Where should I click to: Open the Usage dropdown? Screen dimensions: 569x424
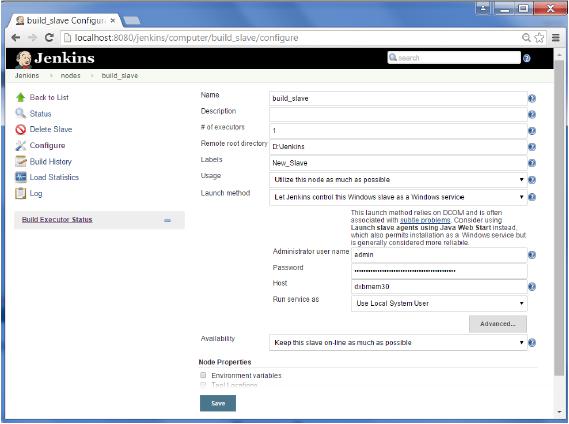click(x=398, y=180)
